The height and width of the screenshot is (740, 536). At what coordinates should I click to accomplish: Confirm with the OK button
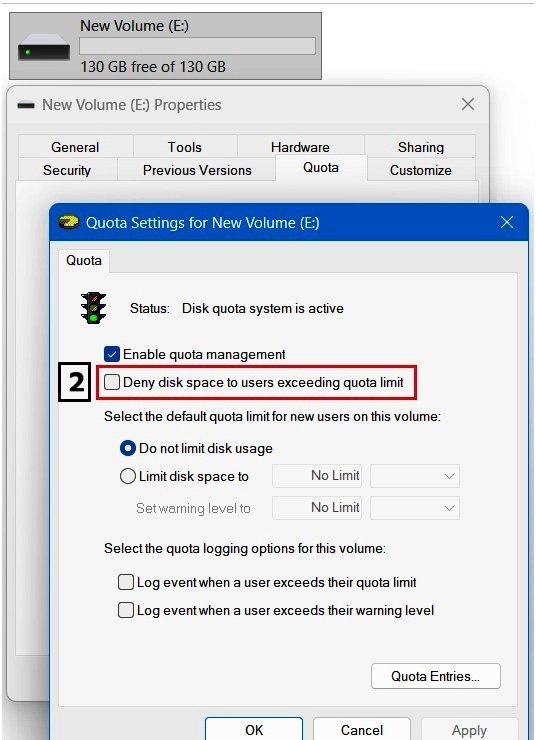(254, 729)
